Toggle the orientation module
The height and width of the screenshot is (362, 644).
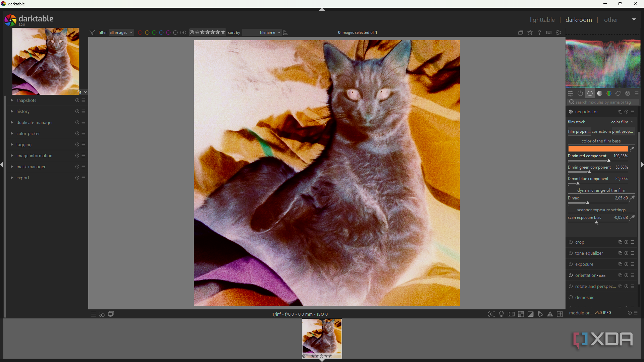(x=571, y=275)
